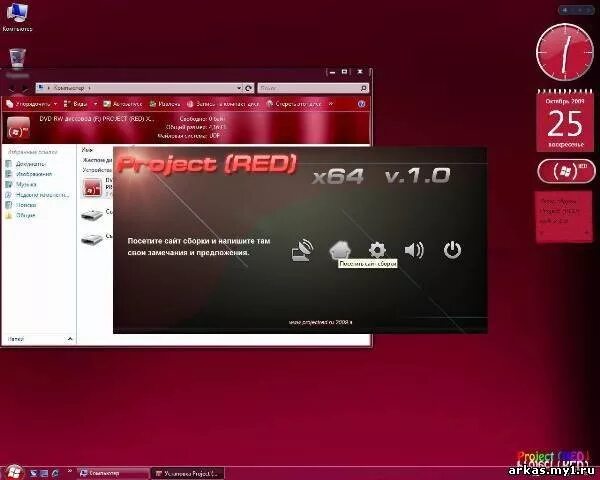The image size is (600, 480).
Task: Click the Имя column header
Action: [x=87, y=150]
